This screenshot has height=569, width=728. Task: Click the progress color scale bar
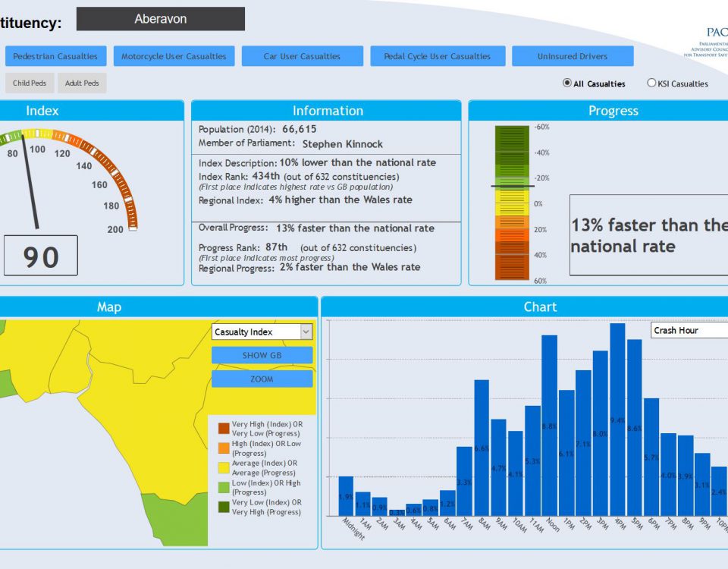tap(512, 203)
